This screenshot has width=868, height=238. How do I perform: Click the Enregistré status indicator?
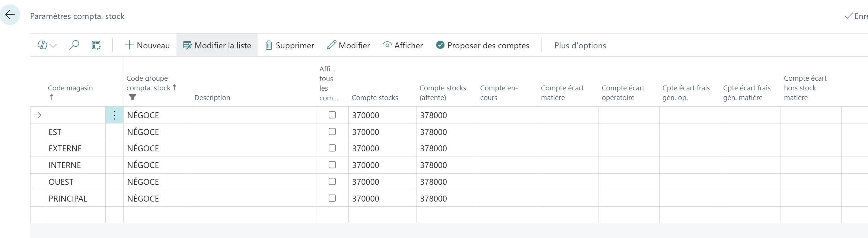pyautogui.click(x=856, y=16)
